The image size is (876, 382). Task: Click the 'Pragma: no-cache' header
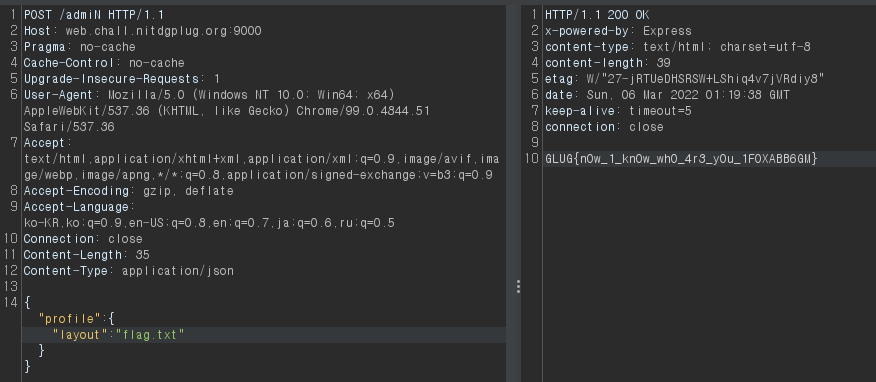click(x=79, y=47)
